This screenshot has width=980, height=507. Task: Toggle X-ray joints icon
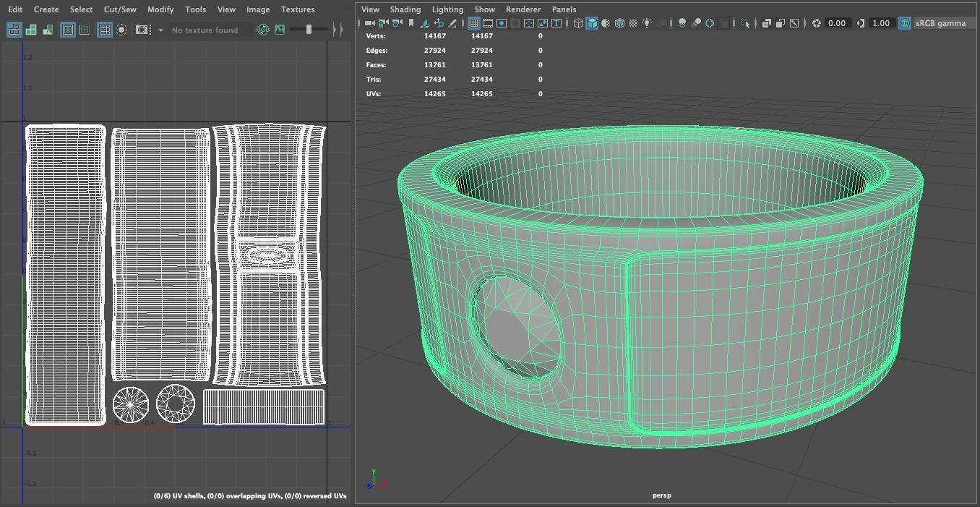(x=794, y=23)
